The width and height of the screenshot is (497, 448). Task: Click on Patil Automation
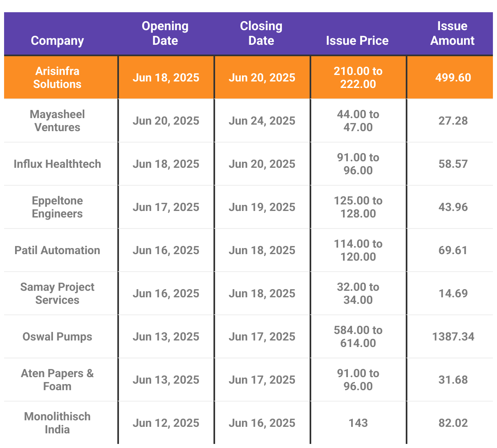[57, 250]
